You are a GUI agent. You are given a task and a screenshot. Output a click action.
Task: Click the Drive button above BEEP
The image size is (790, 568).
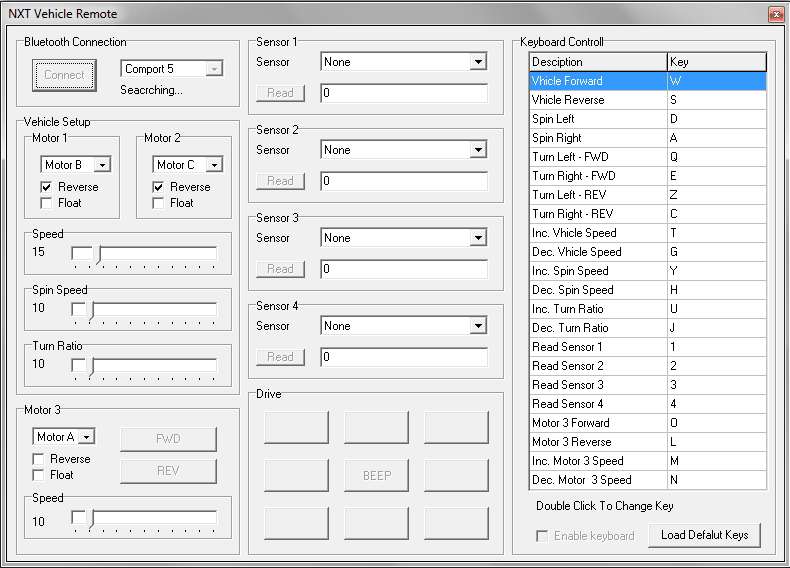[376, 427]
